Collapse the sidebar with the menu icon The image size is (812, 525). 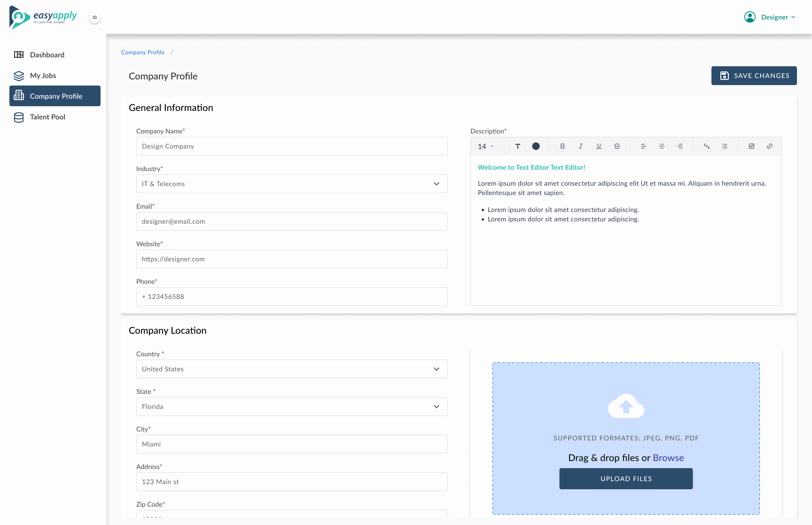coord(95,17)
